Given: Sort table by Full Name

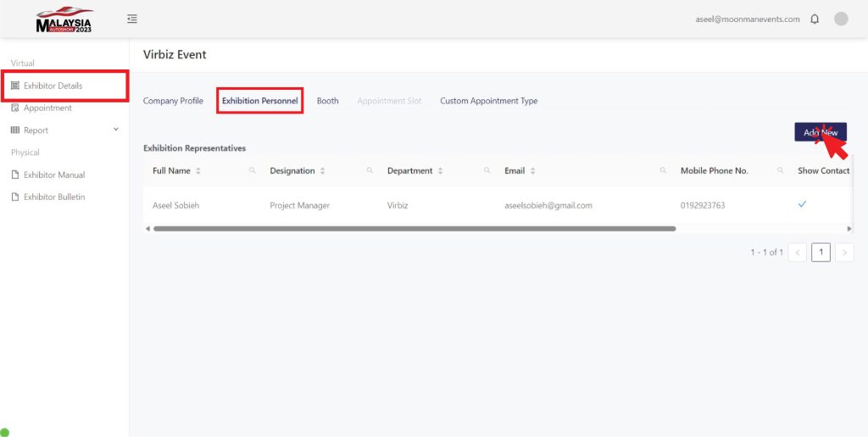Looking at the screenshot, I should [x=198, y=171].
